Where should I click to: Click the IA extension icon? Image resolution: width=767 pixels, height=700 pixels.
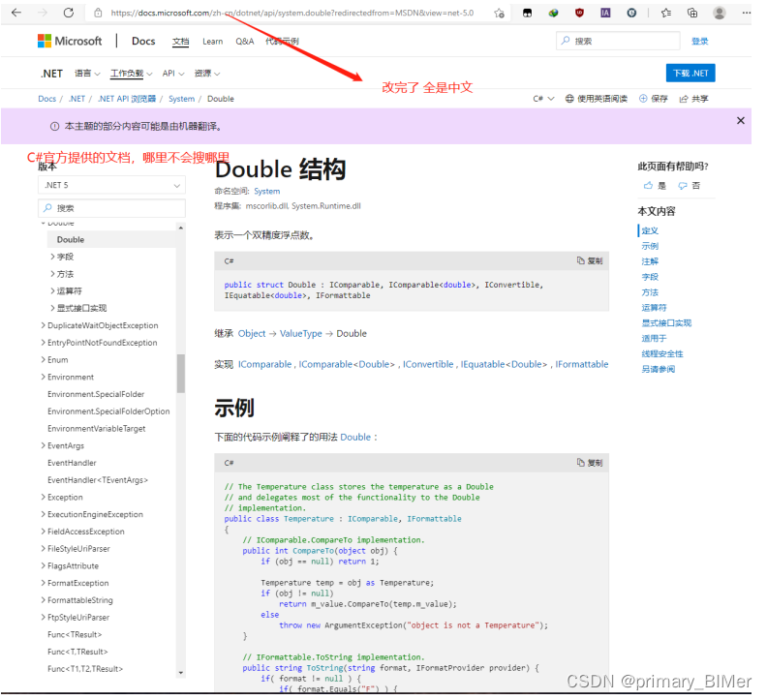point(605,13)
